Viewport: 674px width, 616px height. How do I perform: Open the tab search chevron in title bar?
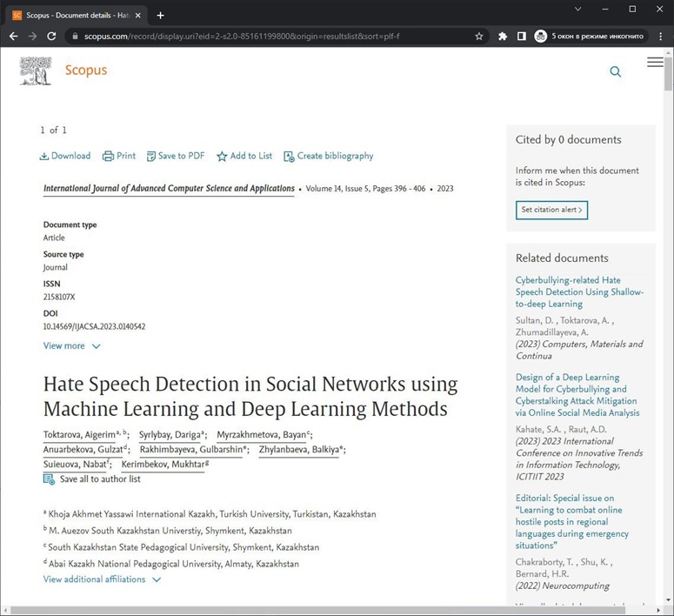pyautogui.click(x=578, y=9)
